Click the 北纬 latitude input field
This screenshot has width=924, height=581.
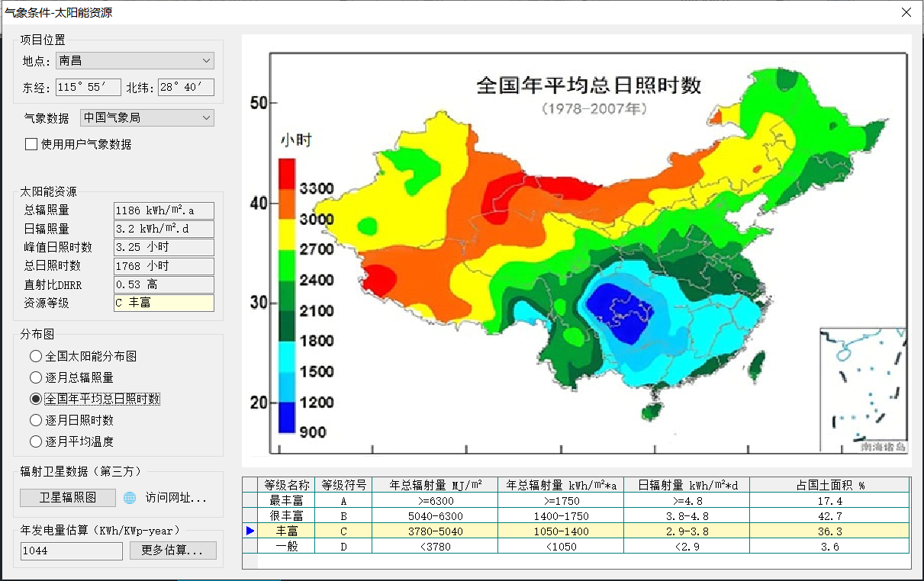pos(185,88)
